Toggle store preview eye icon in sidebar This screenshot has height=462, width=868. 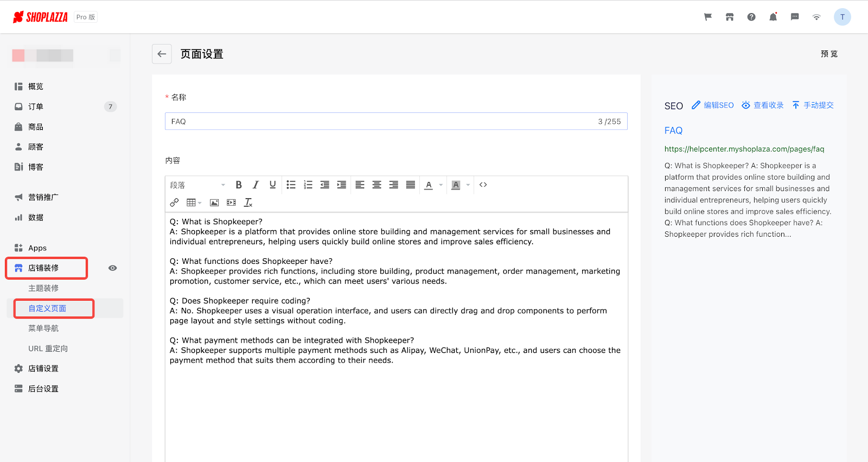pyautogui.click(x=113, y=268)
